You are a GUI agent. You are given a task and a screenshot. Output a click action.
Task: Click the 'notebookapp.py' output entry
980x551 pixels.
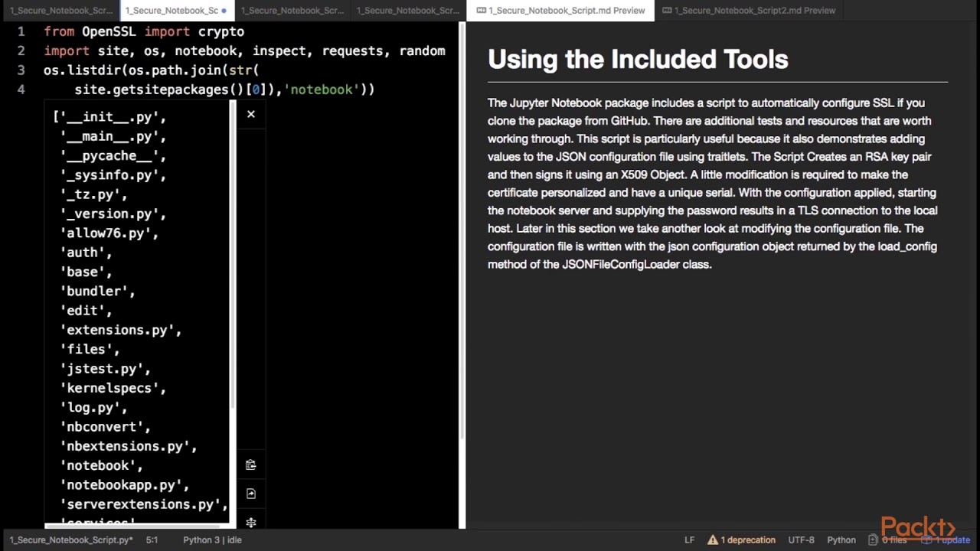[x=125, y=485]
